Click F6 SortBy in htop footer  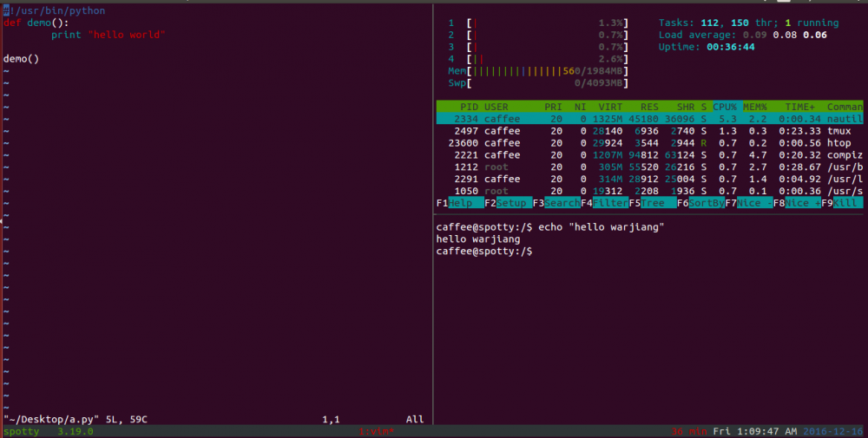coord(700,203)
